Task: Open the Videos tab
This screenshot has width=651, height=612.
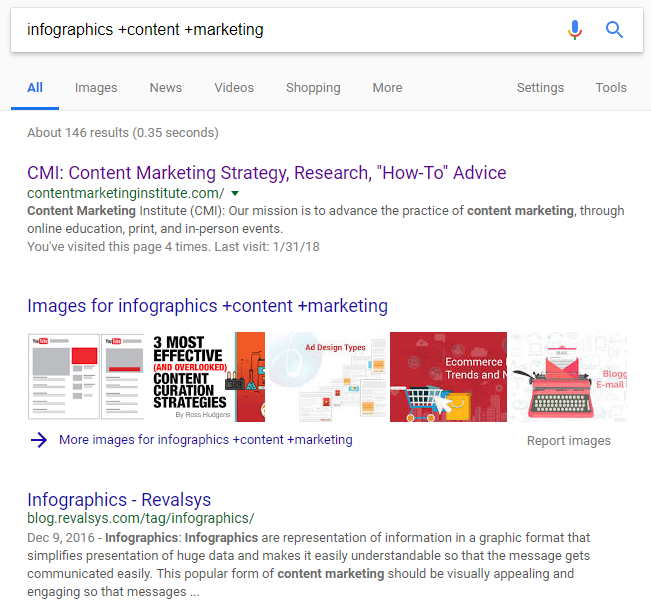Action: (234, 88)
